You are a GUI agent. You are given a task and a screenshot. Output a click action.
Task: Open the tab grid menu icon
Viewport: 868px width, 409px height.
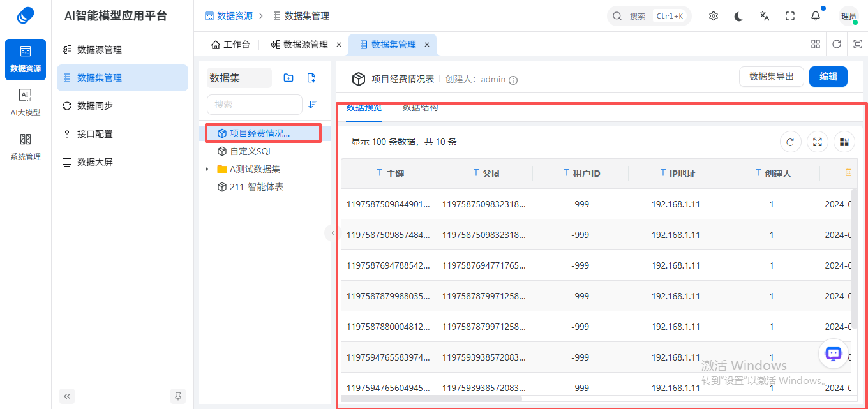[x=816, y=44]
